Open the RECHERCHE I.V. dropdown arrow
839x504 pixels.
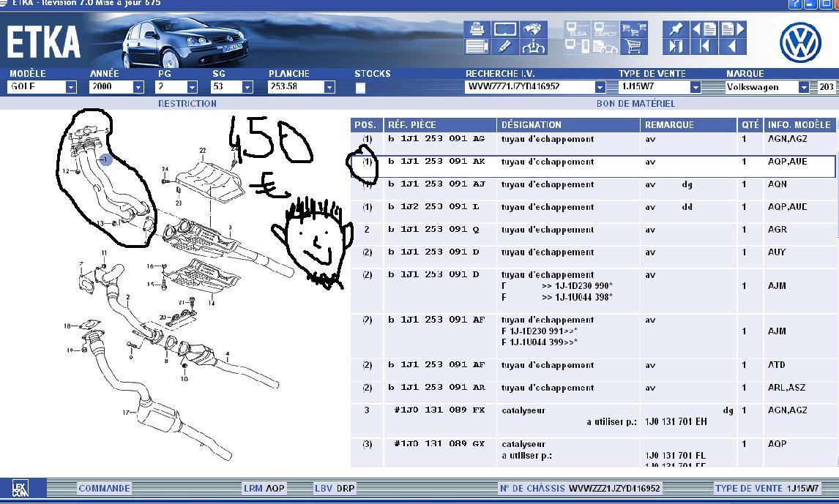[x=600, y=86]
